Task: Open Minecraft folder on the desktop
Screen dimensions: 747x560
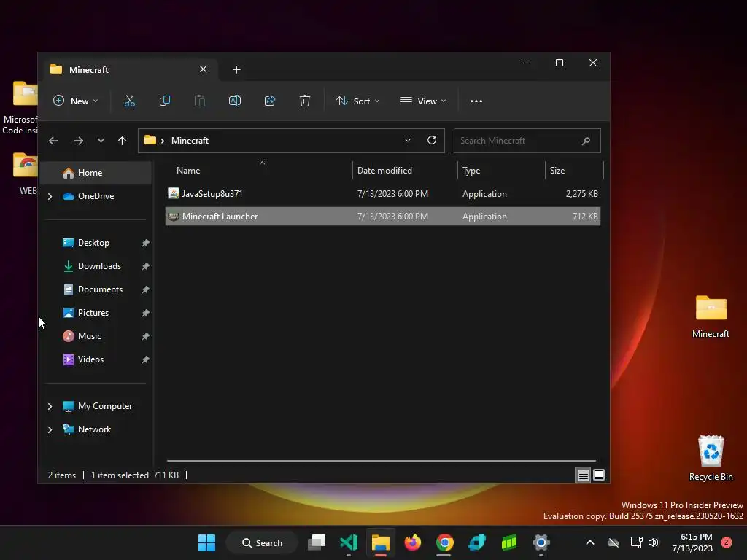Action: pyautogui.click(x=711, y=316)
